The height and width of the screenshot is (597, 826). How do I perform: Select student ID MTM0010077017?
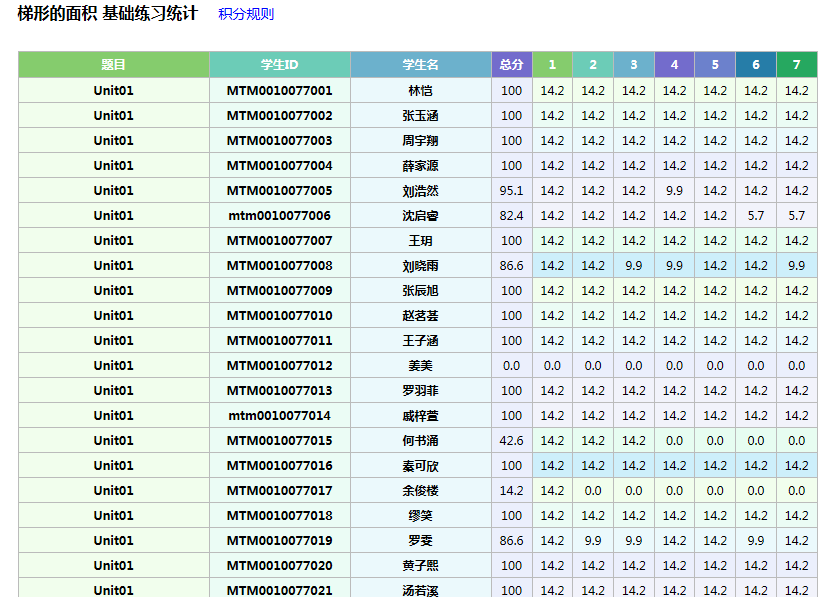point(280,491)
